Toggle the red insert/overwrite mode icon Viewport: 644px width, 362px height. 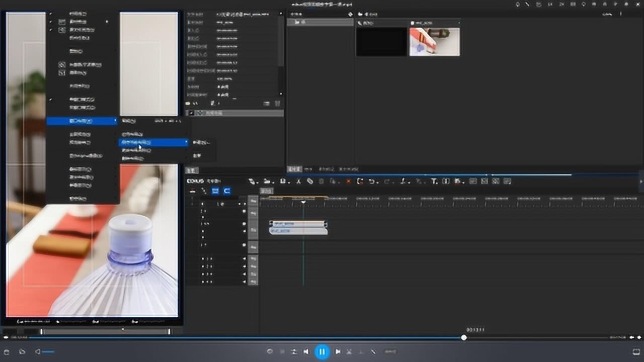pos(192,191)
